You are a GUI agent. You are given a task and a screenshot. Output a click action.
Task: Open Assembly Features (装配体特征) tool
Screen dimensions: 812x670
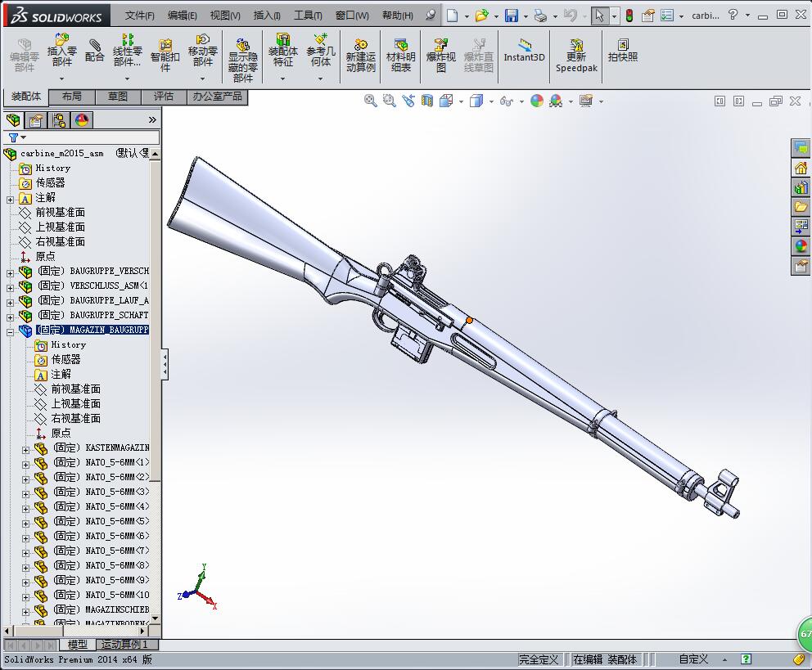pos(282,50)
